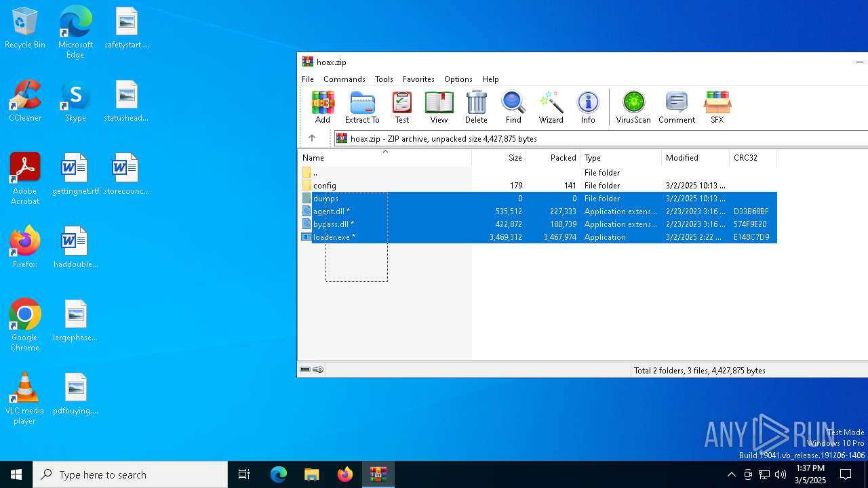The width and height of the screenshot is (868, 488).
Task: Sort file list by CRC32 column
Action: [753, 158]
